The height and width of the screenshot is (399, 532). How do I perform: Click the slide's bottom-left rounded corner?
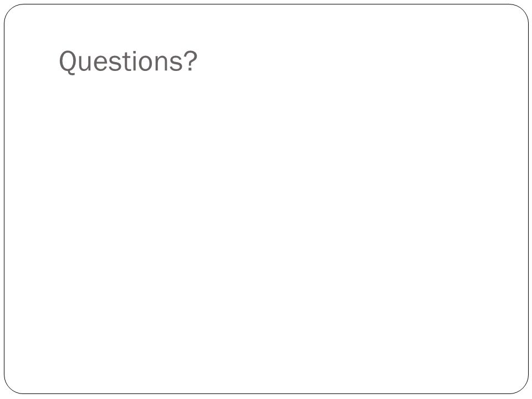pos(10,387)
